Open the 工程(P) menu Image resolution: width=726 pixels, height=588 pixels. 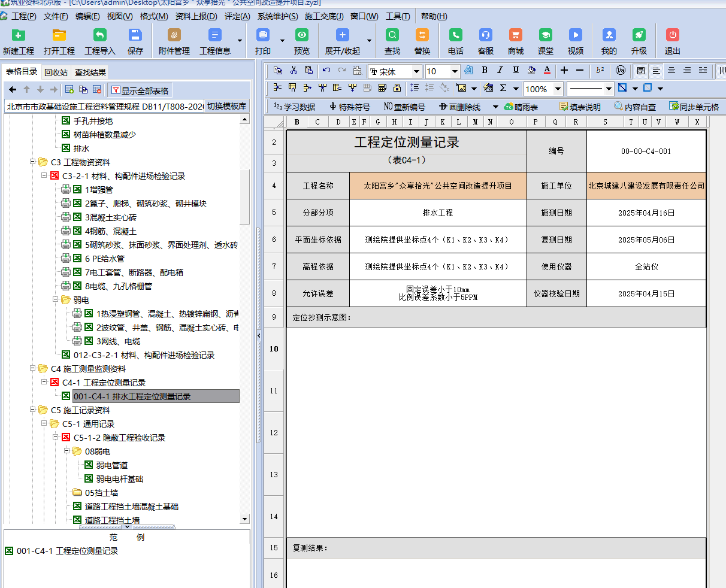23,16
